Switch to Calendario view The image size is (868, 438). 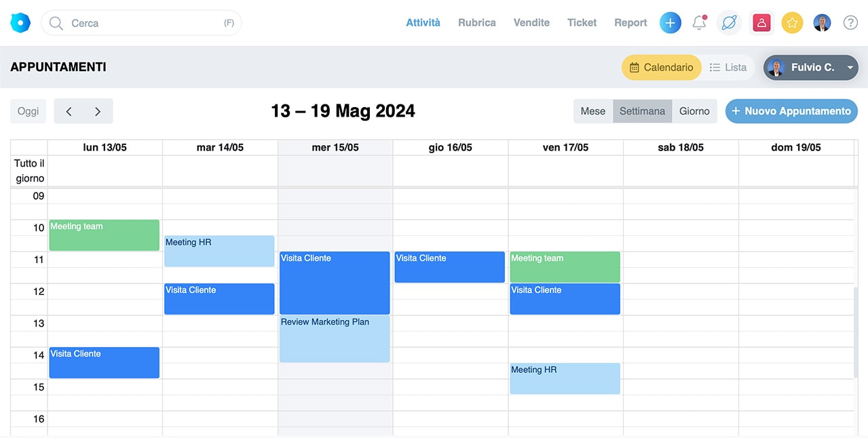pos(661,67)
